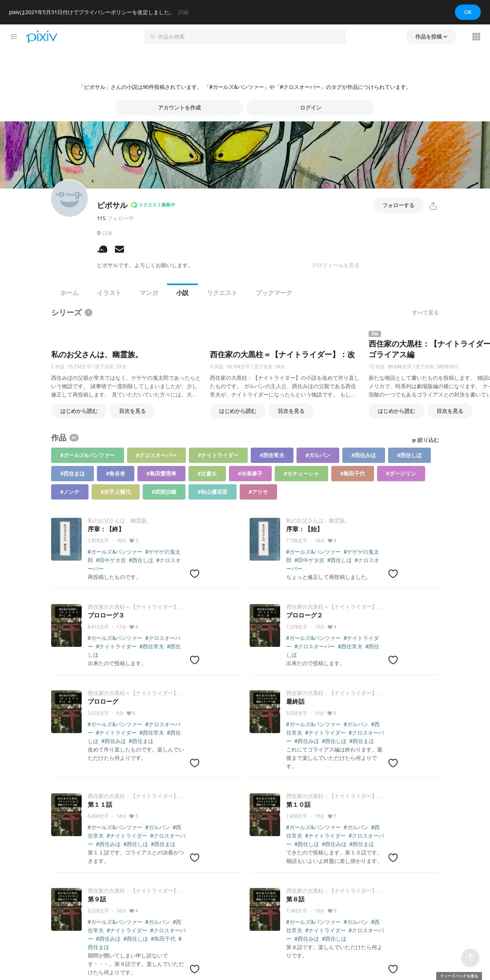View all series via すべて見る
The height and width of the screenshot is (980, 490).
pyautogui.click(x=425, y=313)
